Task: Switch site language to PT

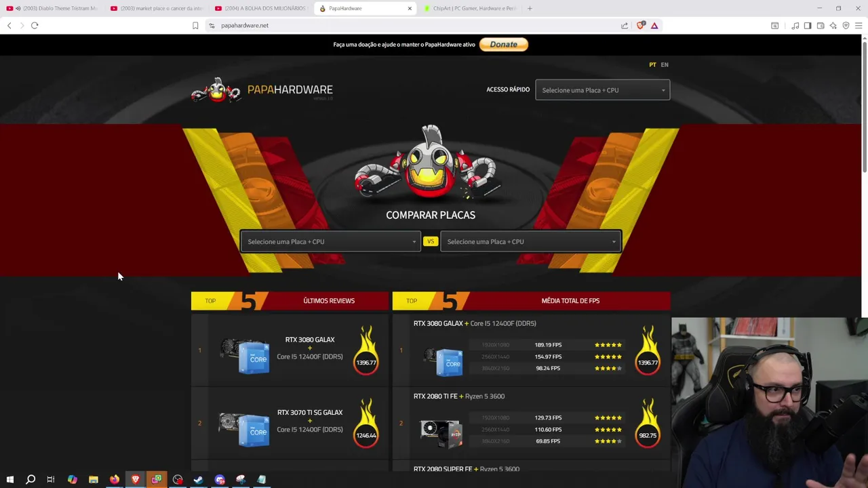Action: coord(652,65)
